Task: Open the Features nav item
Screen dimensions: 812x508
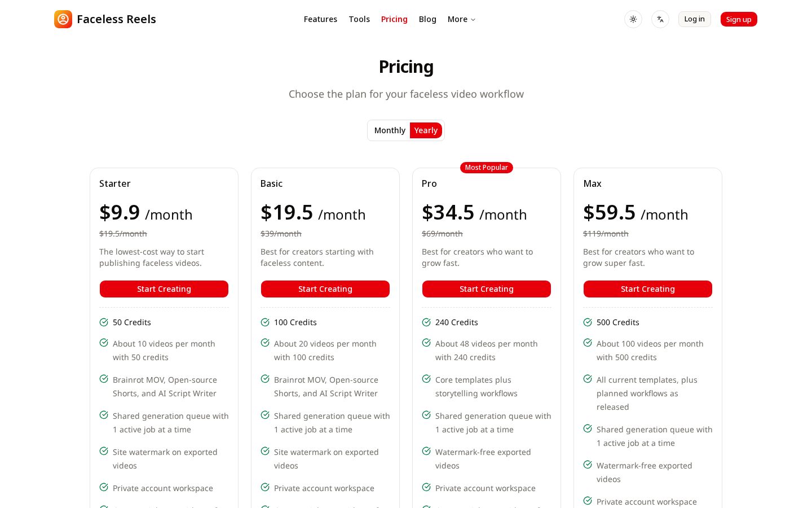Action: pyautogui.click(x=320, y=19)
